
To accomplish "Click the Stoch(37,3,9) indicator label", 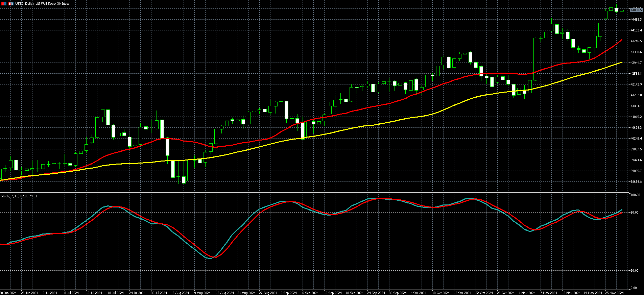I will pos(19,196).
